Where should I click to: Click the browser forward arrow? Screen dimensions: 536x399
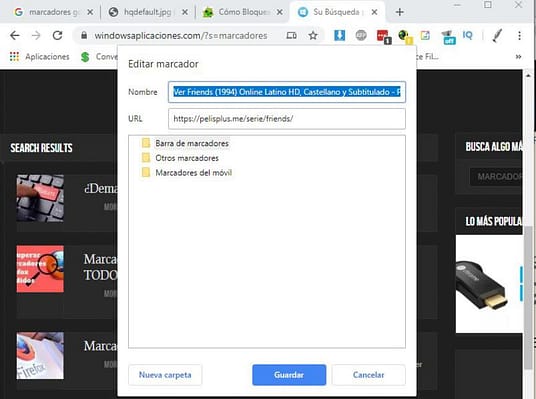pos(36,35)
